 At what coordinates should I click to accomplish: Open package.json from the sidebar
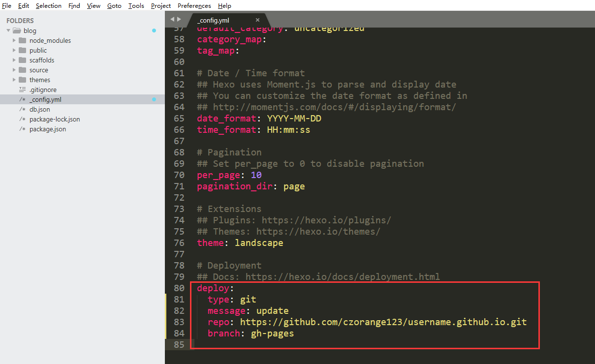[47, 129]
